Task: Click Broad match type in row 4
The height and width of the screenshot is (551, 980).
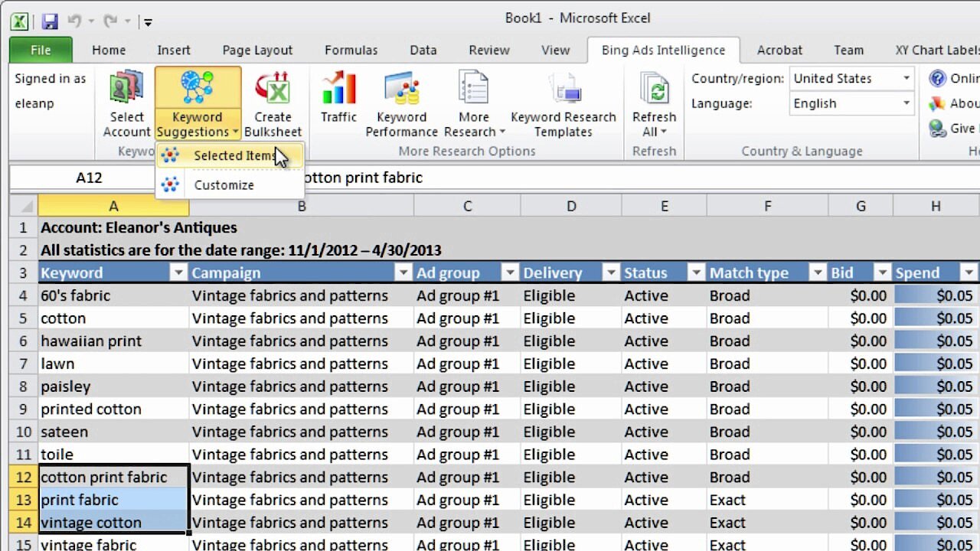Action: [x=767, y=295]
